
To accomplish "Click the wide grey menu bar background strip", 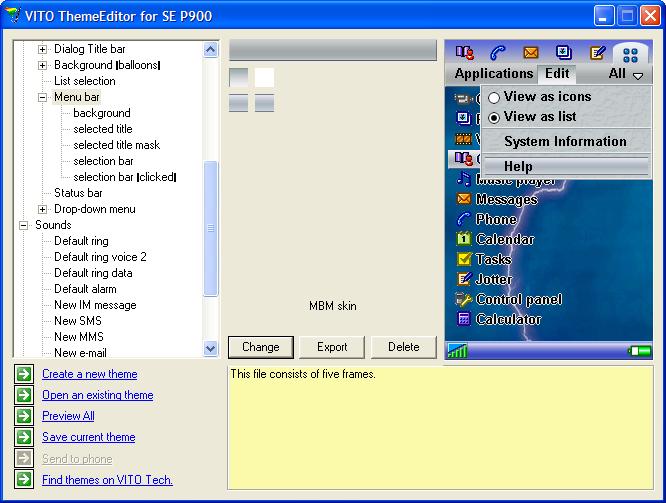I will click(x=333, y=51).
